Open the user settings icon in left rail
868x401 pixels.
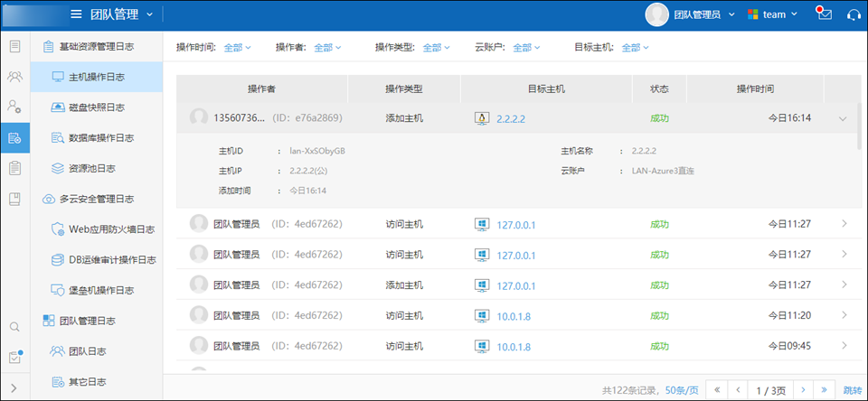[x=15, y=107]
